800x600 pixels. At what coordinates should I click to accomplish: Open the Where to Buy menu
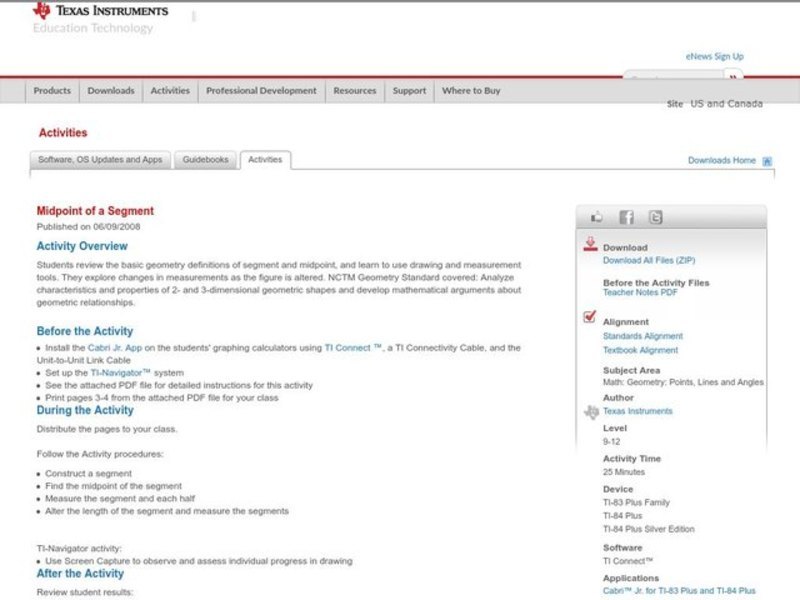coord(471,91)
